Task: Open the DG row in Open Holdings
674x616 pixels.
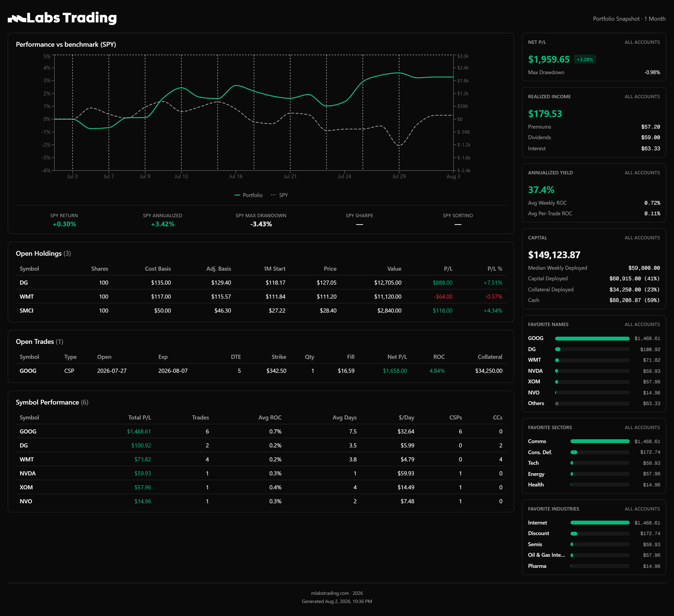Action: 261,282
